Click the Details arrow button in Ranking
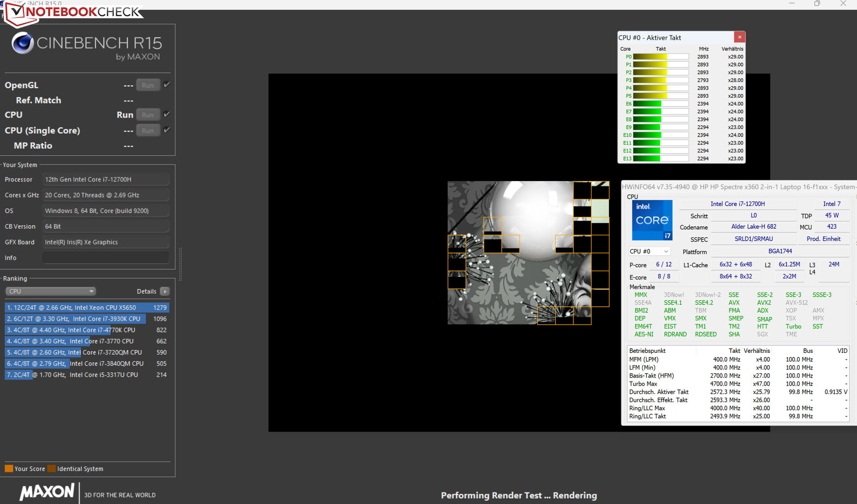 165,291
